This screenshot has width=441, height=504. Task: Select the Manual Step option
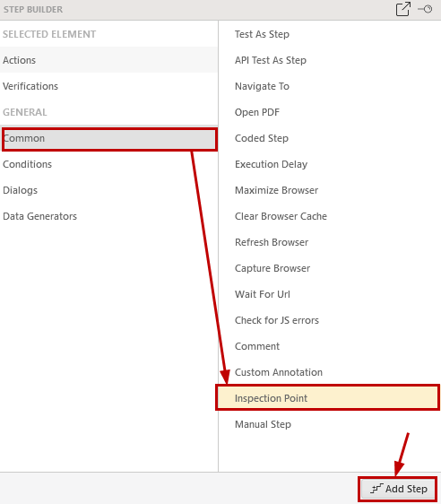tap(330, 424)
